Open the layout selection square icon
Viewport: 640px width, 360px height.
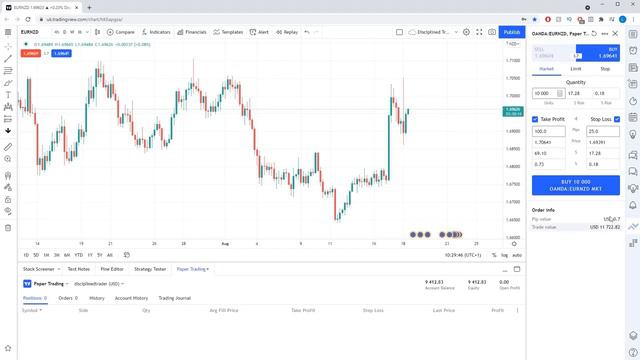(x=399, y=32)
